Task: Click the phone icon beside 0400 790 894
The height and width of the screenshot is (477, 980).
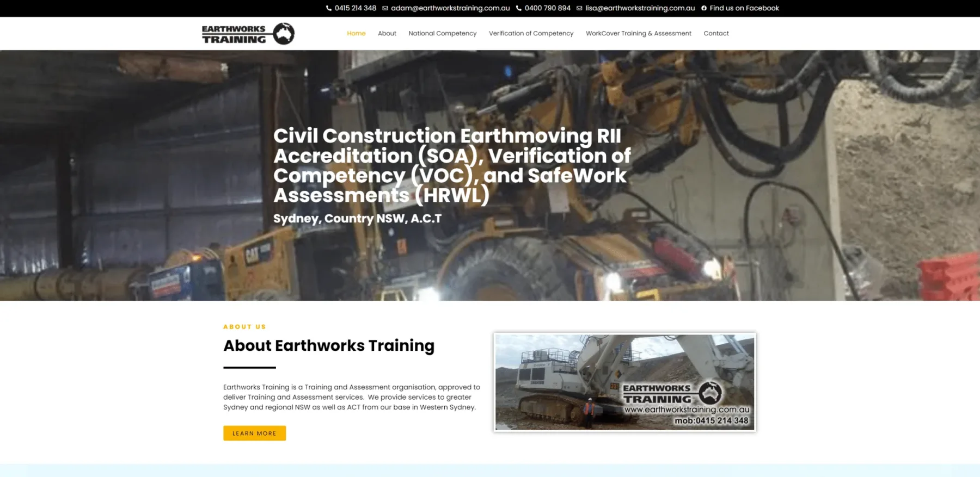Action: (518, 8)
